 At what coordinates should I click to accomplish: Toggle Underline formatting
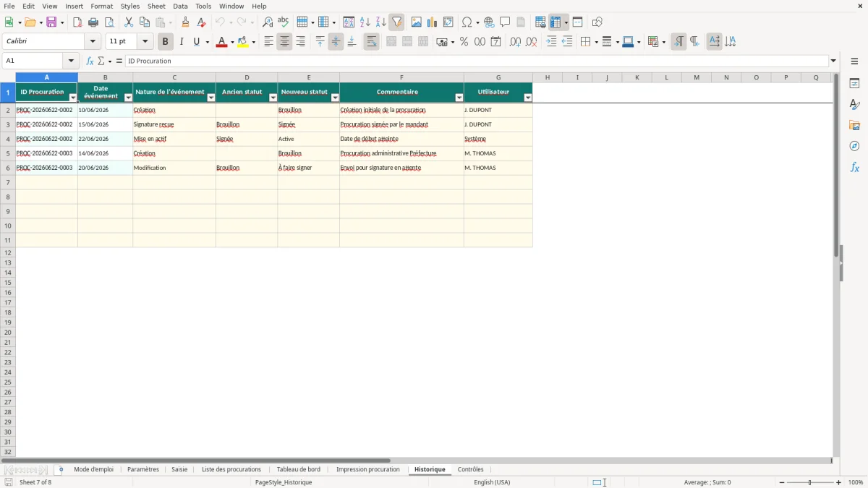(196, 42)
